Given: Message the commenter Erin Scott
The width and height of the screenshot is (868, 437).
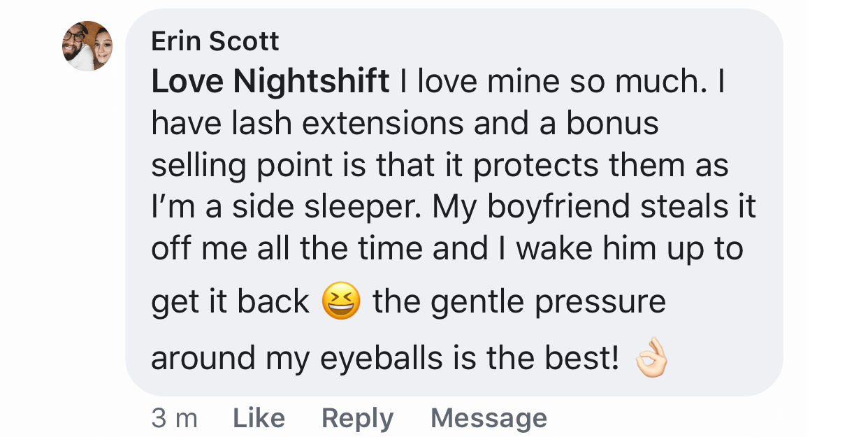Looking at the screenshot, I should pos(489,418).
